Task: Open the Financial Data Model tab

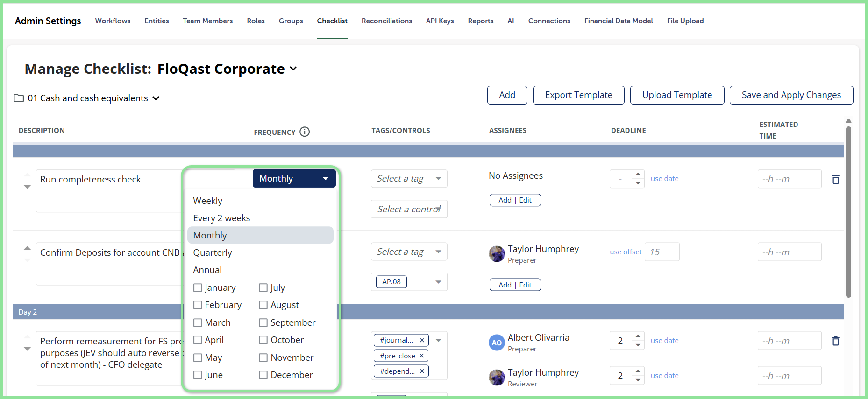Action: click(x=619, y=21)
